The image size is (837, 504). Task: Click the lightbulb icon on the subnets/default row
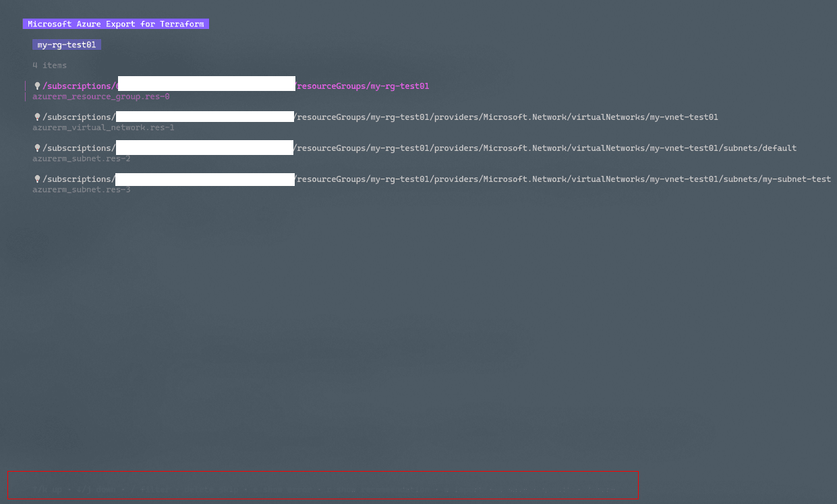(x=37, y=148)
